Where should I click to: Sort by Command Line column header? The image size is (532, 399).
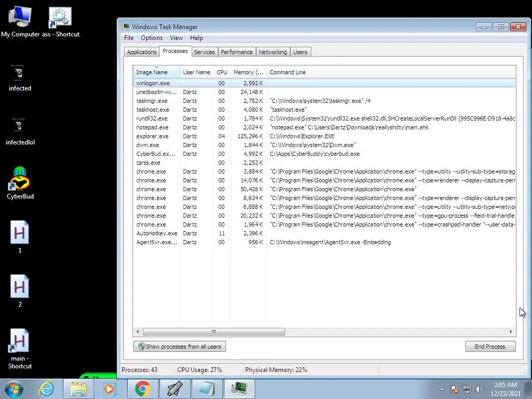coord(391,72)
